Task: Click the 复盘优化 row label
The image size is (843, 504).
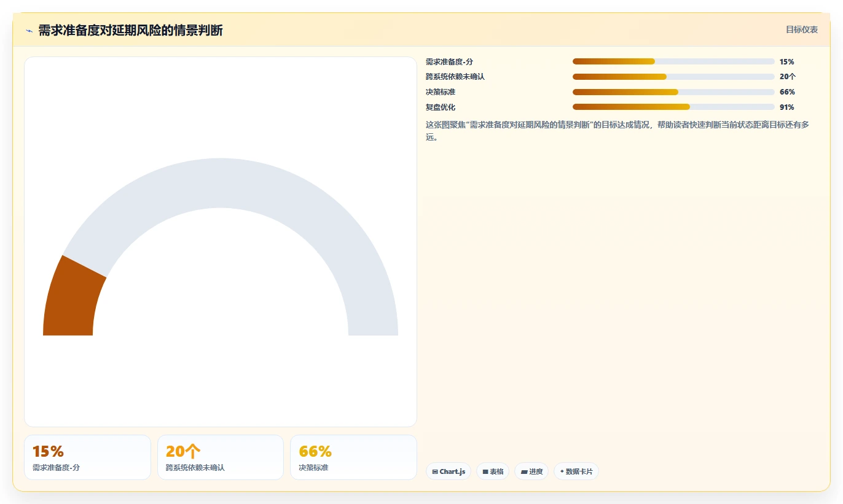Action: pyautogui.click(x=441, y=107)
